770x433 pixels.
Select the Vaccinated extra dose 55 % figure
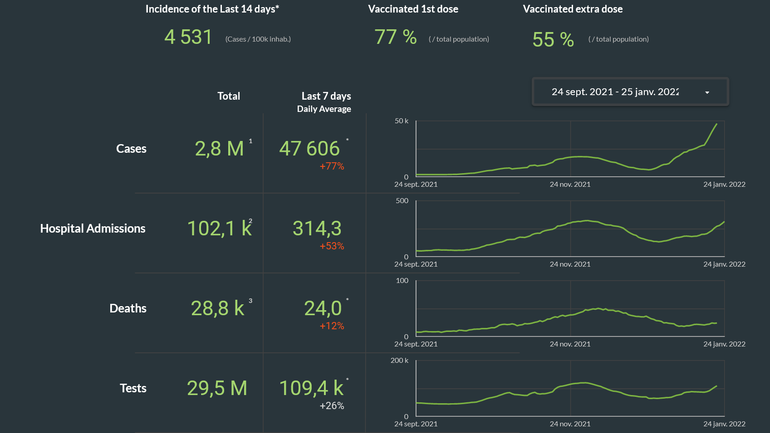[553, 39]
